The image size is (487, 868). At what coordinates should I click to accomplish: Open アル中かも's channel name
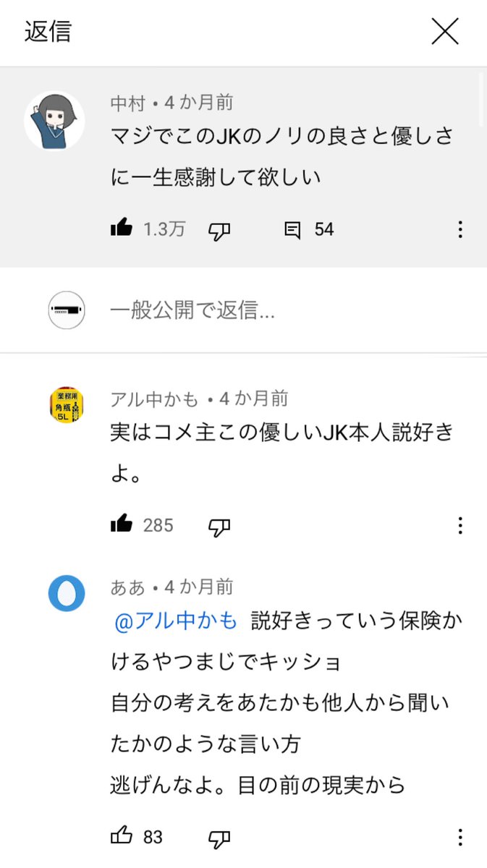tap(155, 399)
